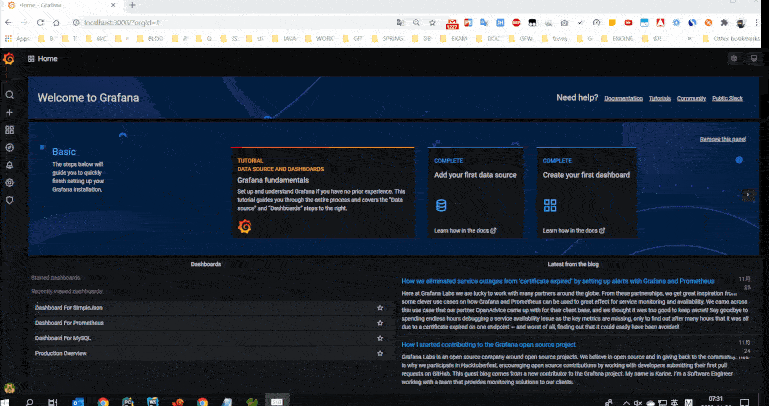The height and width of the screenshot is (406, 769).
Task: Star the Dashboard For MySQL row
Action: click(x=380, y=338)
